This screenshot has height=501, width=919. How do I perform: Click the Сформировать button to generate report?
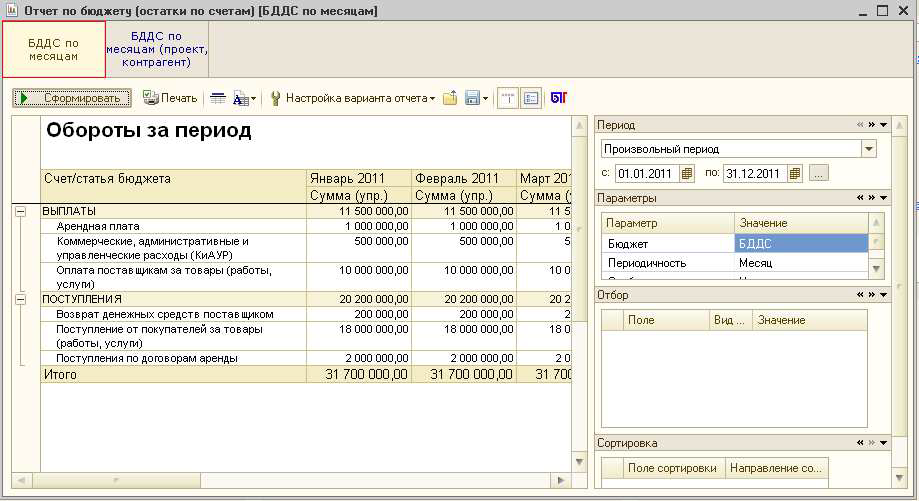point(72,98)
